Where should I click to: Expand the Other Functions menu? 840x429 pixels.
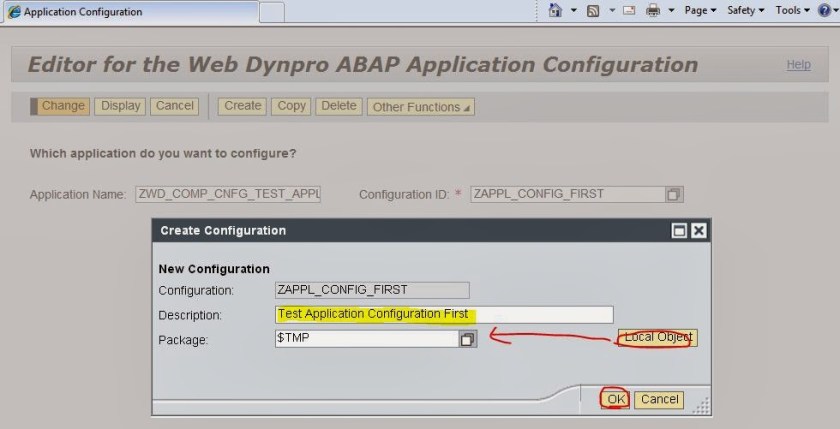point(421,107)
